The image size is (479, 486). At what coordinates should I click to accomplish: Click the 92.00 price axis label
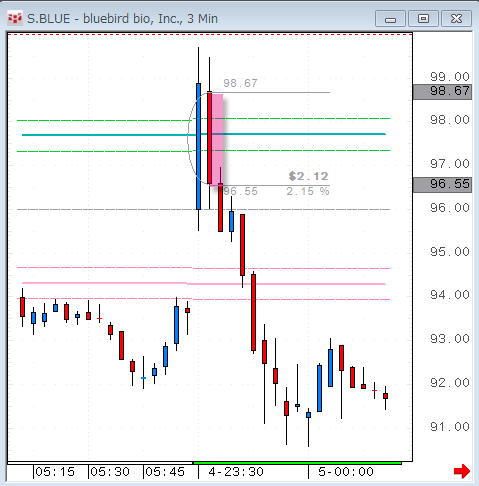click(450, 383)
